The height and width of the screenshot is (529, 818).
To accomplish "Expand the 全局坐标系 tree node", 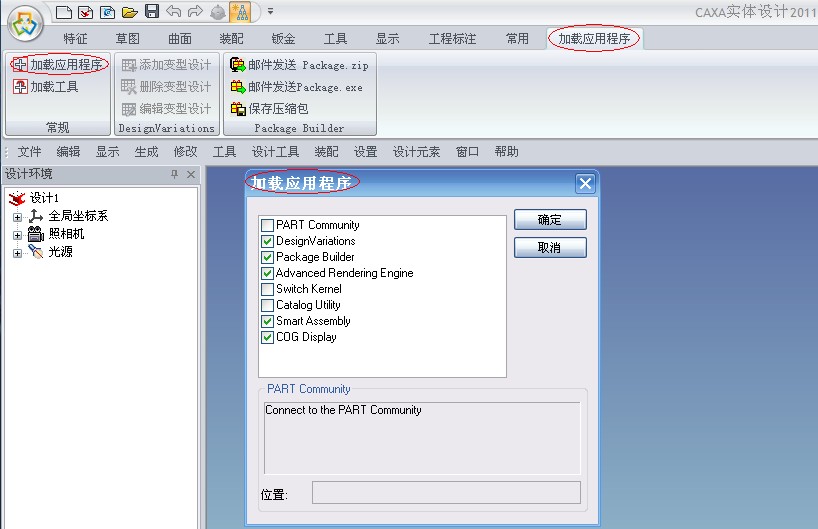I will tap(17, 217).
